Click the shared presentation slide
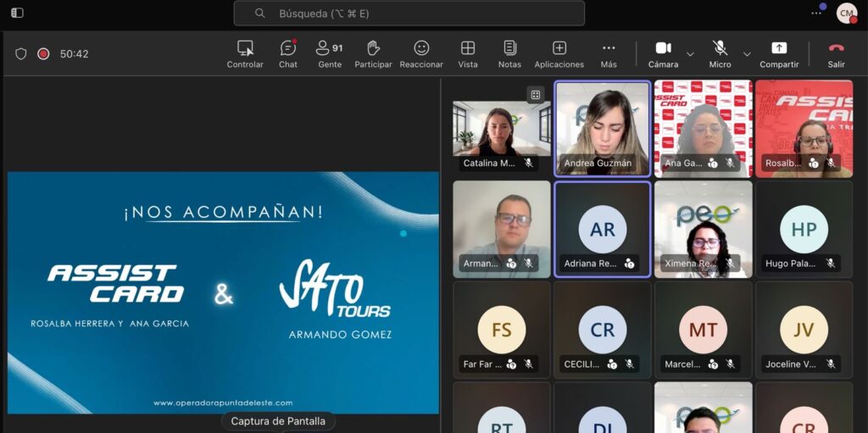 tap(223, 293)
